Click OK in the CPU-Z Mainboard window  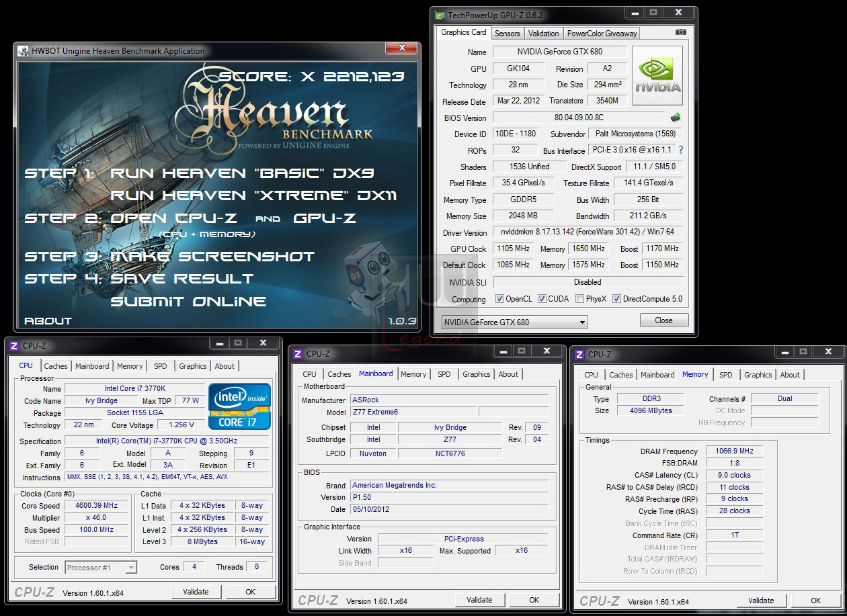pyautogui.click(x=534, y=600)
